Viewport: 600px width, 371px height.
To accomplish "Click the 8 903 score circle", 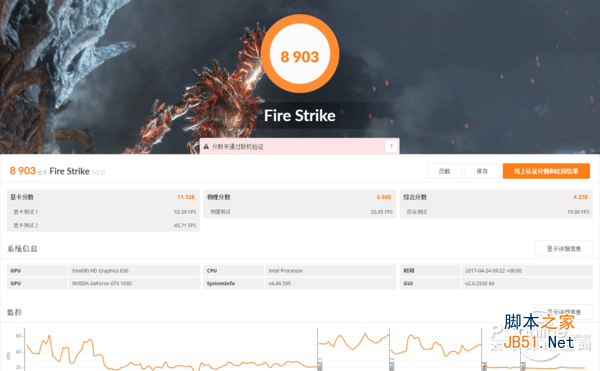I will pos(300,54).
